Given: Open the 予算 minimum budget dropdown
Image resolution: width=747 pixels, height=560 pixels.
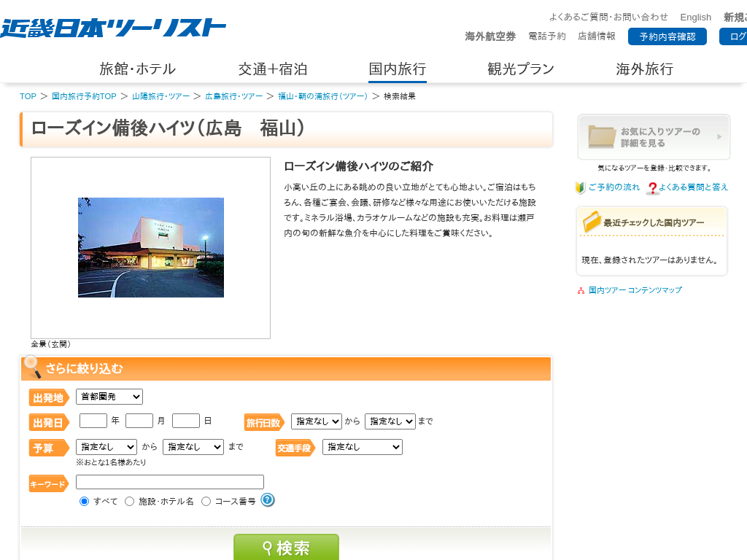Looking at the screenshot, I should pos(107,447).
